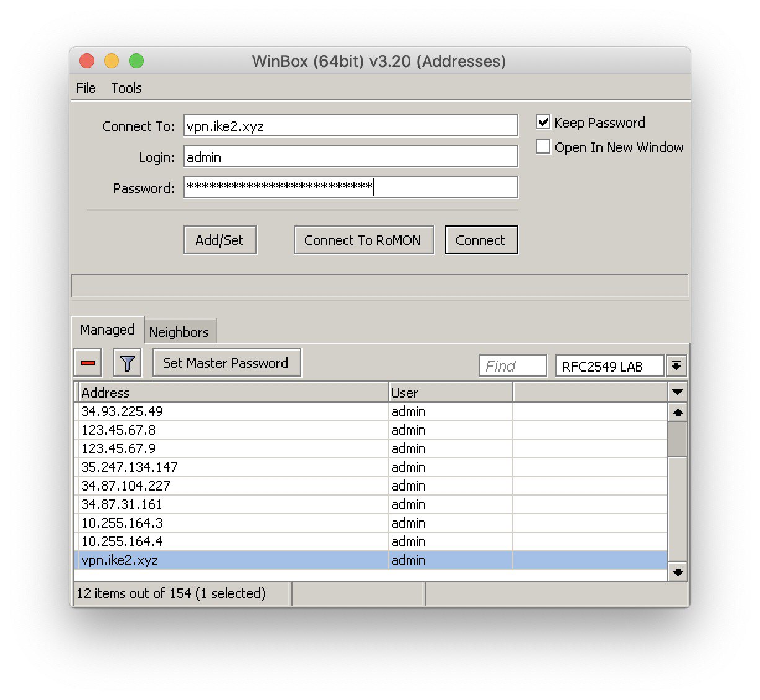Click the Connect button

click(481, 240)
